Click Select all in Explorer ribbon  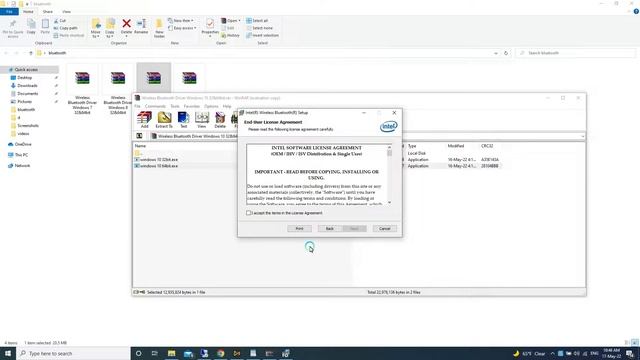[x=257, y=20]
